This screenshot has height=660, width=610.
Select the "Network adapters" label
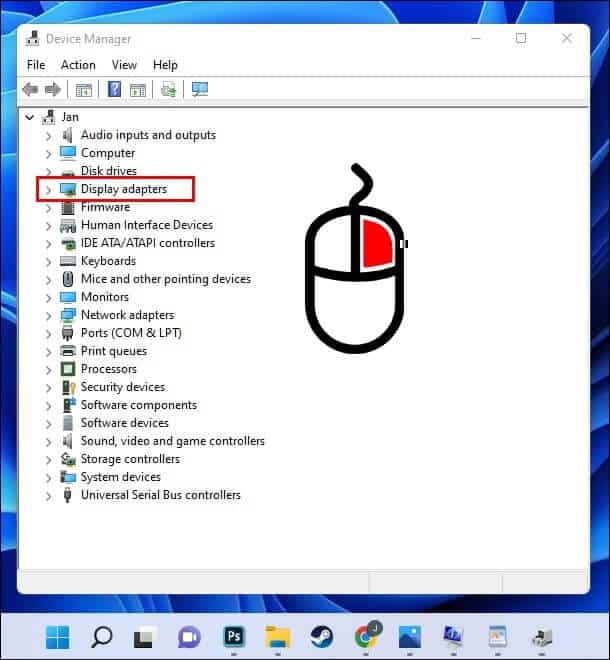[x=128, y=315]
